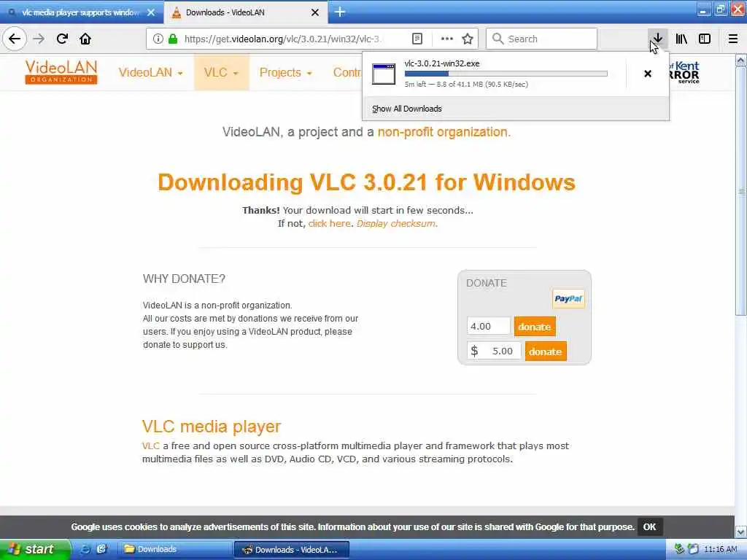Click the VideoLAN Organization logo

tap(61, 72)
